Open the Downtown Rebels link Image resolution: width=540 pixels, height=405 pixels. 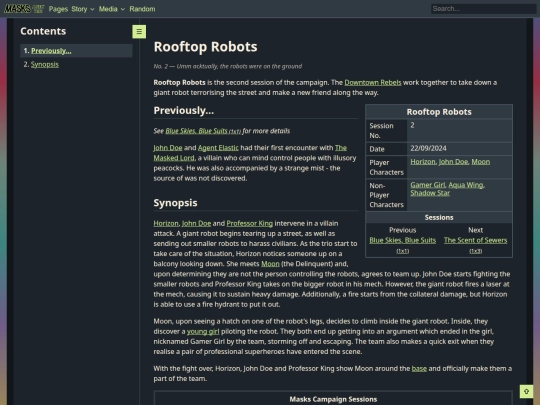pos(373,82)
